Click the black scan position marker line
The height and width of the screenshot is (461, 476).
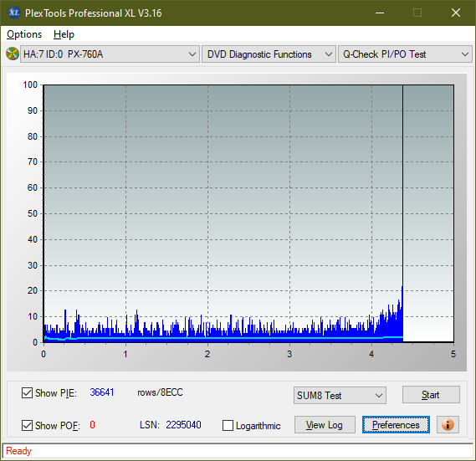click(x=403, y=185)
